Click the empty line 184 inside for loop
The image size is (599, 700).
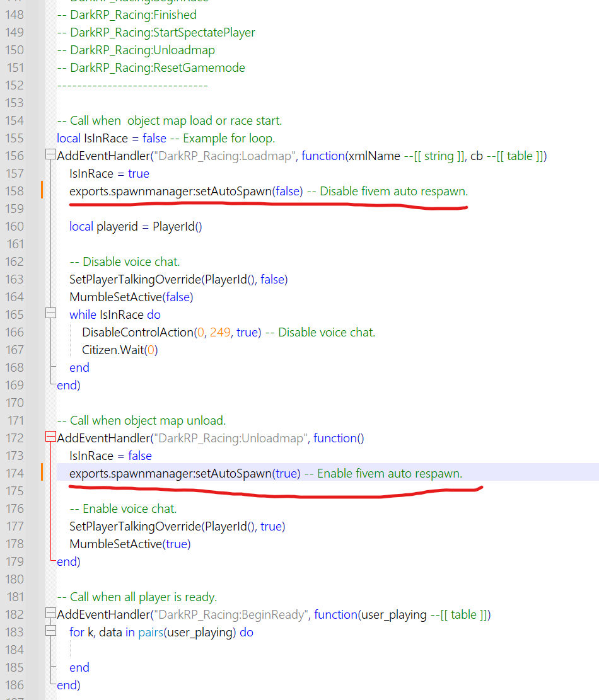coord(189,650)
